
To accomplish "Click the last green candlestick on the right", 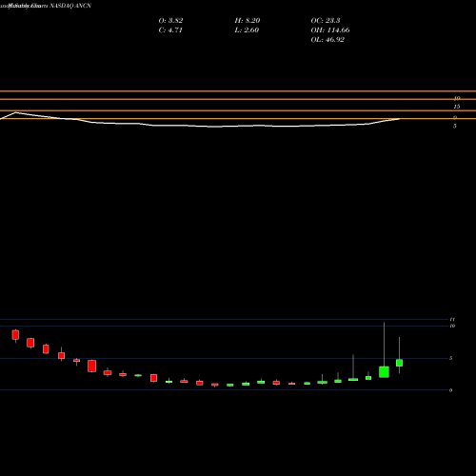I will point(399,363).
